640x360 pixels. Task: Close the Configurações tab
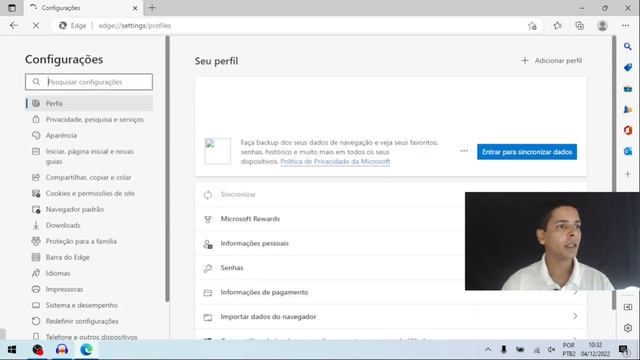tap(135, 8)
